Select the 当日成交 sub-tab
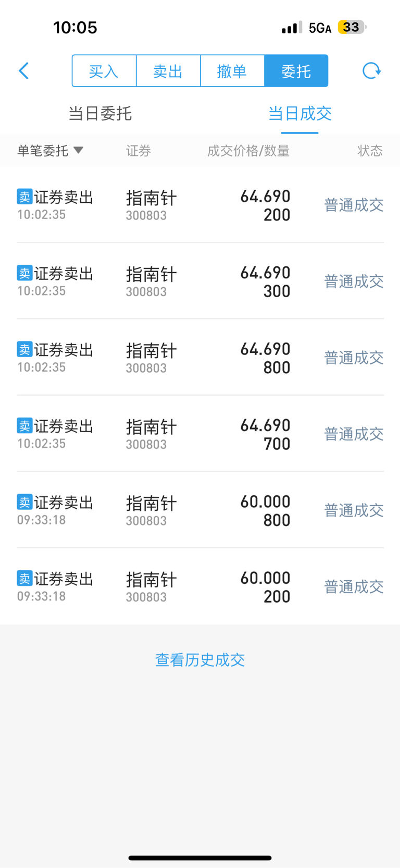400x868 pixels. [300, 114]
